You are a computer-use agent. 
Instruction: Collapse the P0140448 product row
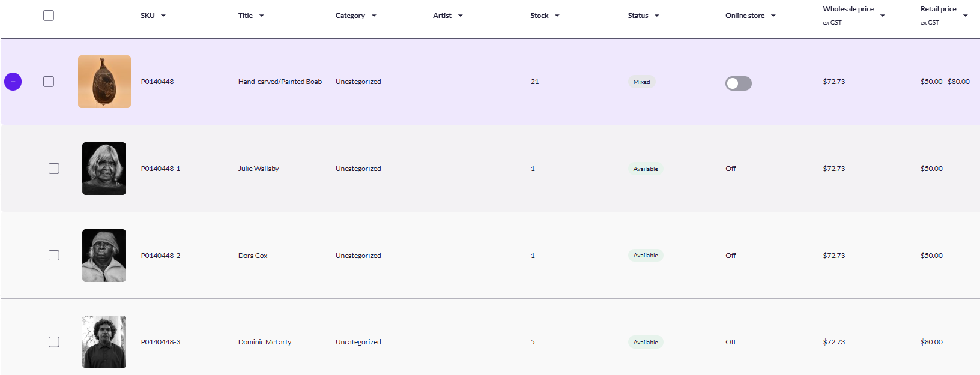(13, 82)
